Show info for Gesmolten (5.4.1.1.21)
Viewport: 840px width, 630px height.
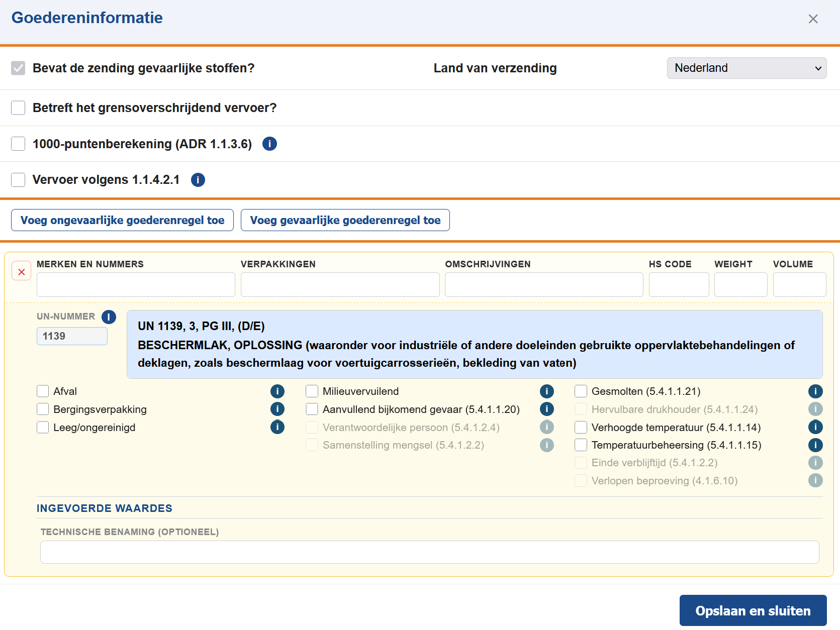click(x=815, y=391)
